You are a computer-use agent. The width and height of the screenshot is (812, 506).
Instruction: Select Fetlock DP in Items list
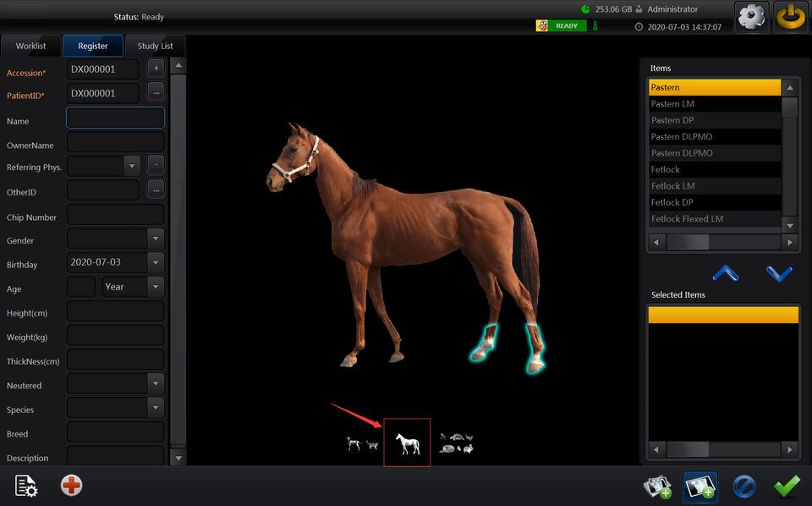tap(714, 202)
